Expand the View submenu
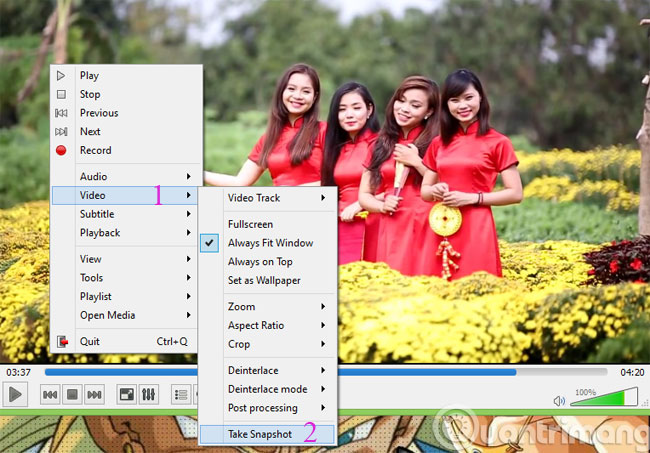 [124, 259]
